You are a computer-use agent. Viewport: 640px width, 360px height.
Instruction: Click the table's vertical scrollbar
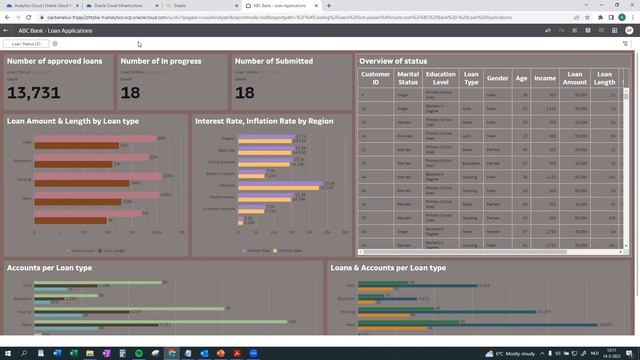(626, 168)
